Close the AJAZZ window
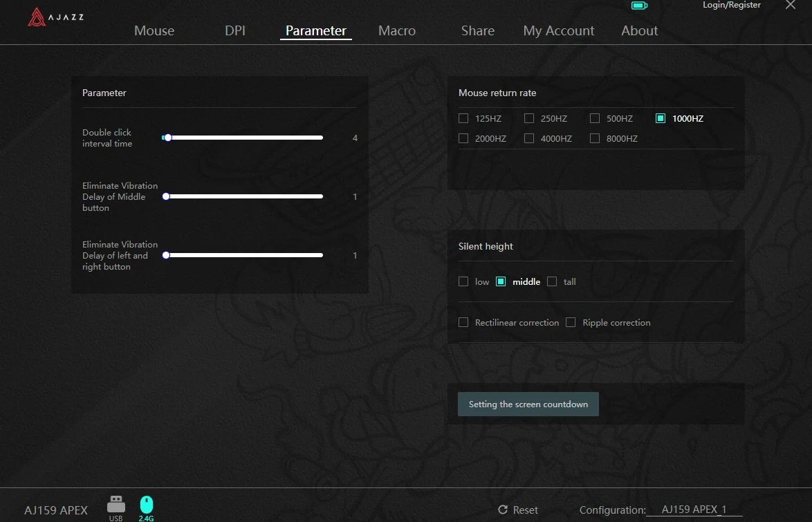This screenshot has width=812, height=522. click(x=791, y=5)
